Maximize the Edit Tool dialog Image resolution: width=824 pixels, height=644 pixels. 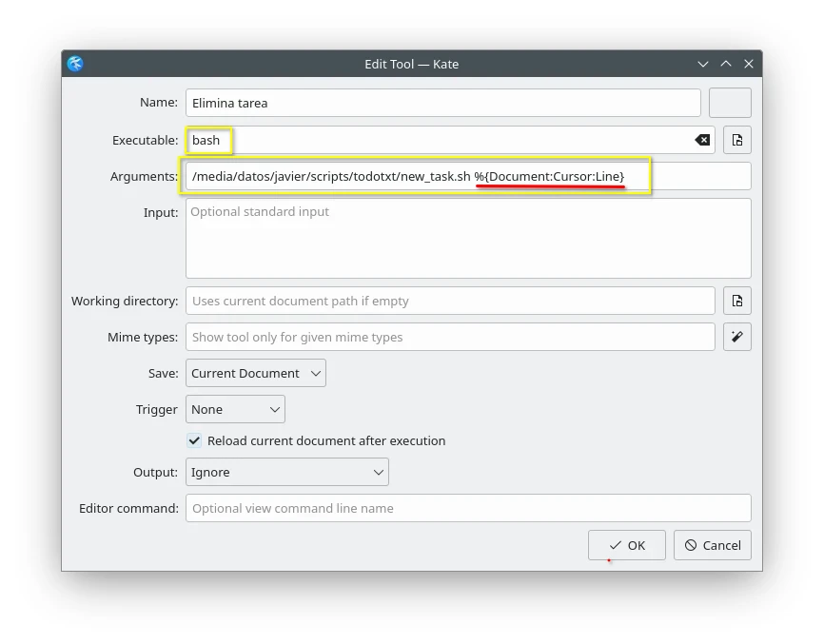tap(726, 64)
